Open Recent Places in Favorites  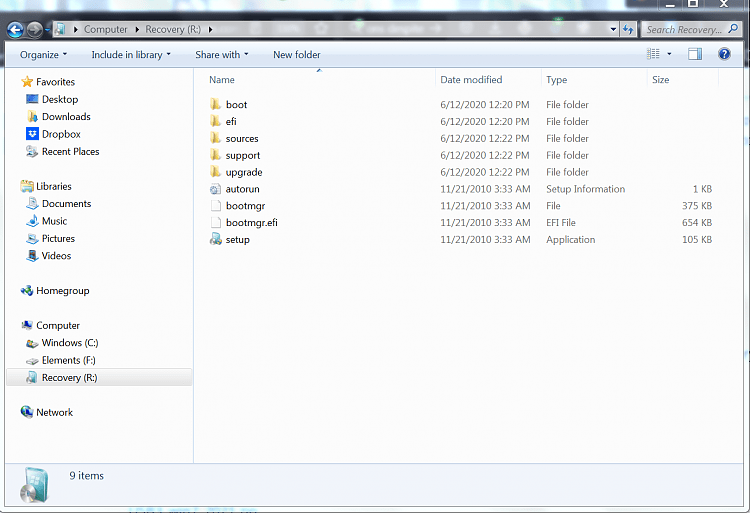pos(70,152)
